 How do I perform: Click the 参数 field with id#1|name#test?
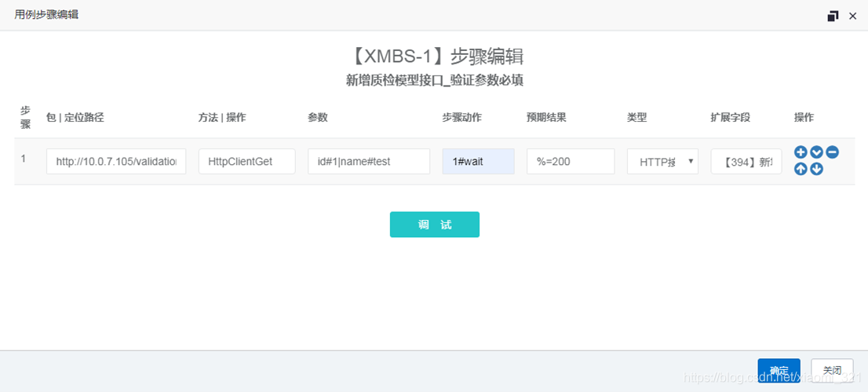click(369, 161)
